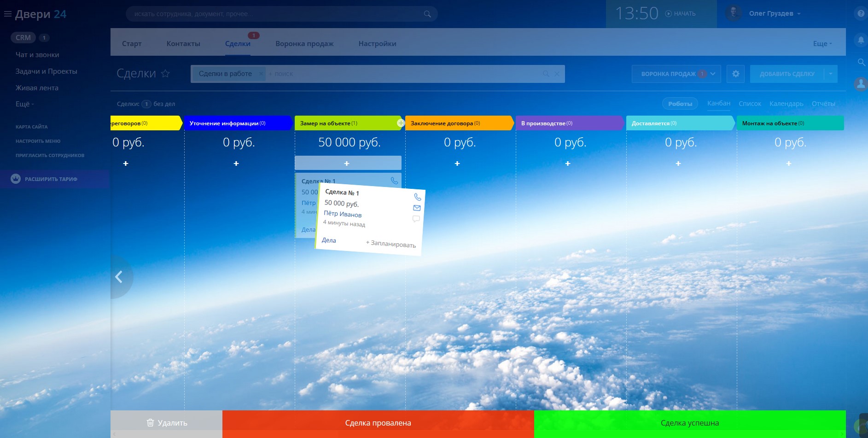
Task: Click the 13:50 clock in the header
Action: (637, 13)
